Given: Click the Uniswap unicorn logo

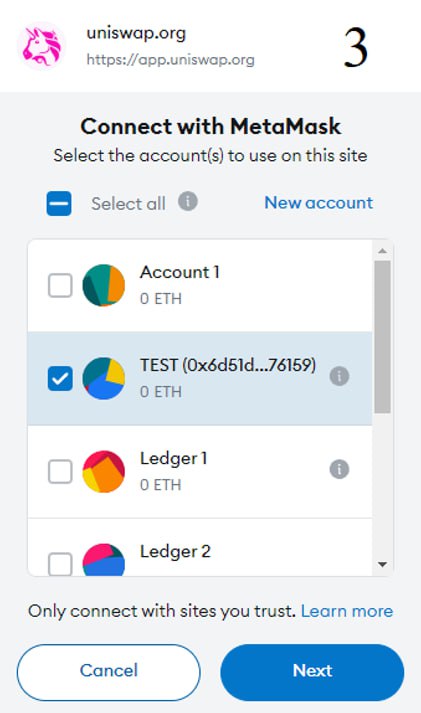Looking at the screenshot, I should pyautogui.click(x=41, y=46).
